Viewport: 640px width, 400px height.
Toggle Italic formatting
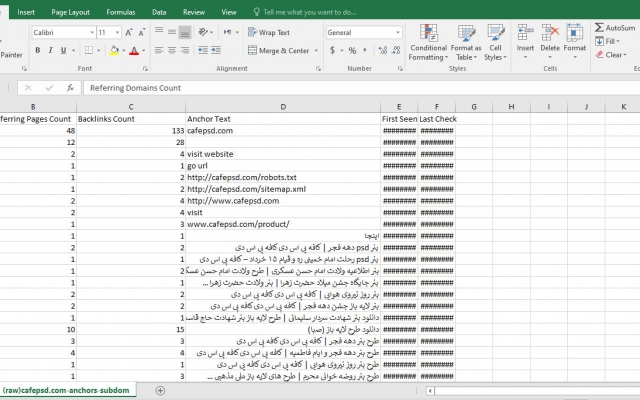(50, 50)
